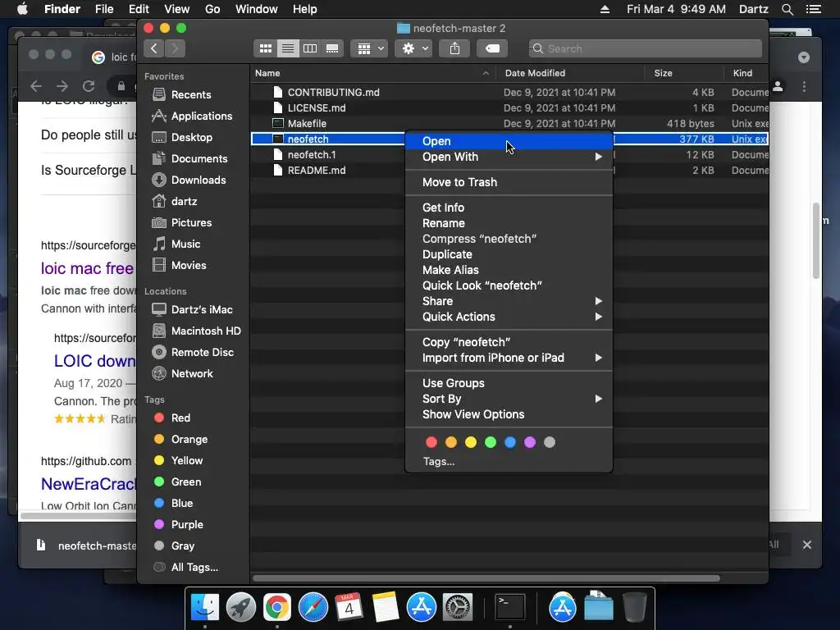This screenshot has width=840, height=630.
Task: Choose Open in the context menu
Action: (509, 141)
